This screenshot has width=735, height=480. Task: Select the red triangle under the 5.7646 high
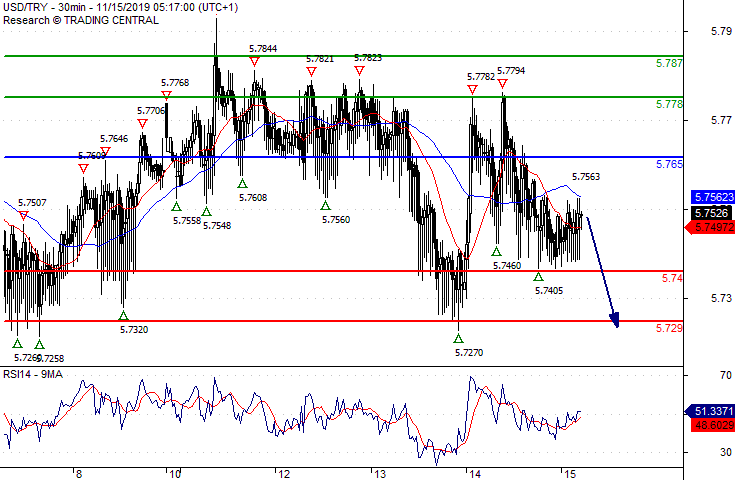click(105, 151)
